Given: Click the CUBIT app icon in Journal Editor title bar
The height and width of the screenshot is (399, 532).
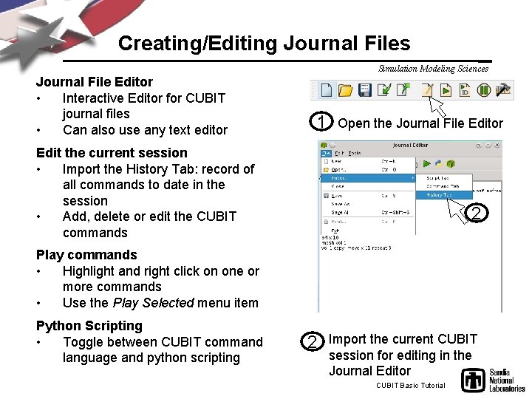Looking at the screenshot, I should point(324,146).
